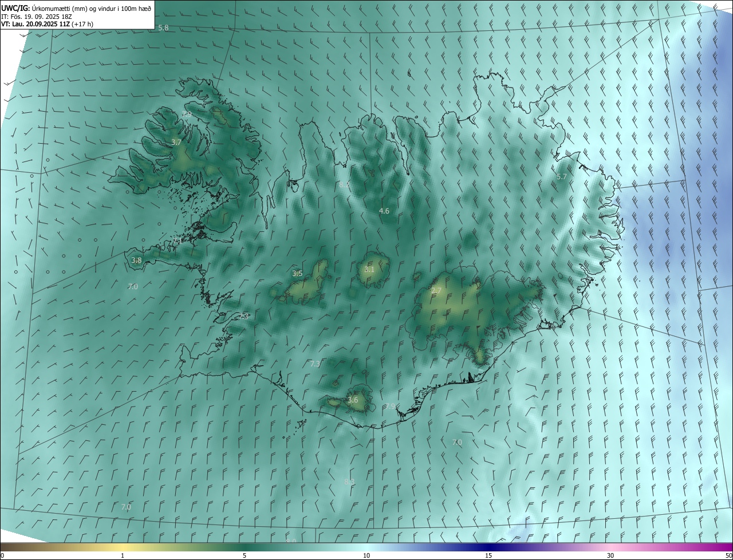Click the 8.2 value label on the map

pos(344,184)
